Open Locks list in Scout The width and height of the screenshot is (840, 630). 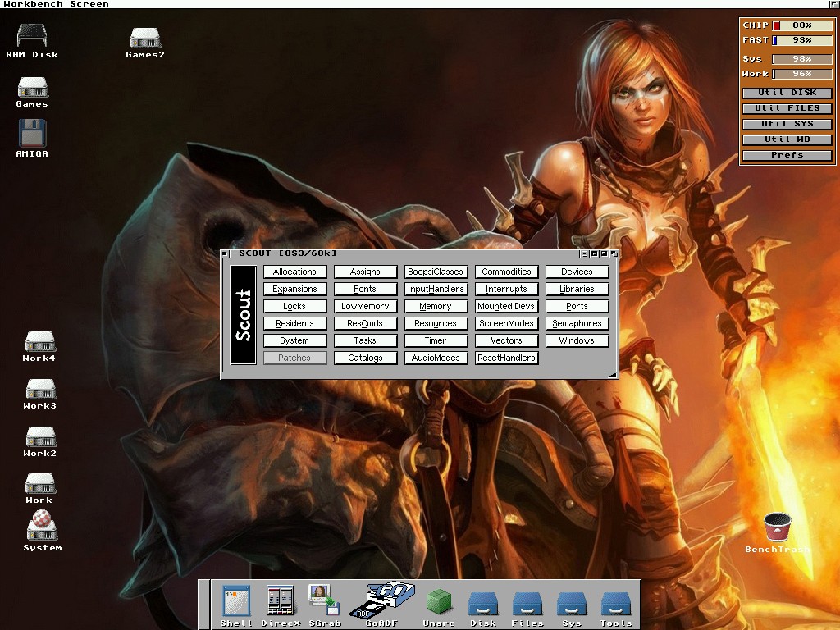pyautogui.click(x=294, y=306)
